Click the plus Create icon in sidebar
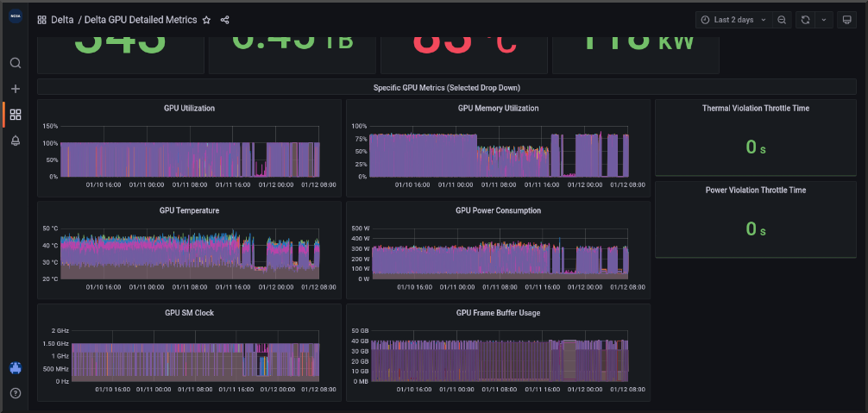Screen dimensions: 868x413 click(x=16, y=89)
